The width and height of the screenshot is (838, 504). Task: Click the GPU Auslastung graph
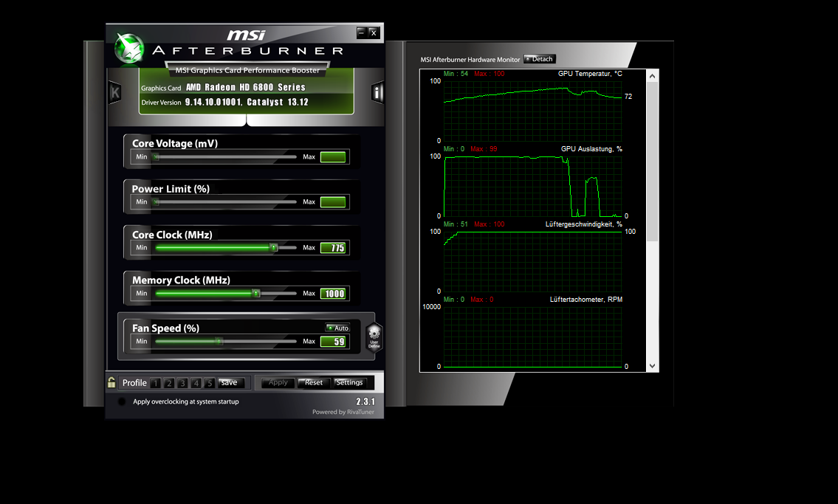pyautogui.click(x=533, y=187)
